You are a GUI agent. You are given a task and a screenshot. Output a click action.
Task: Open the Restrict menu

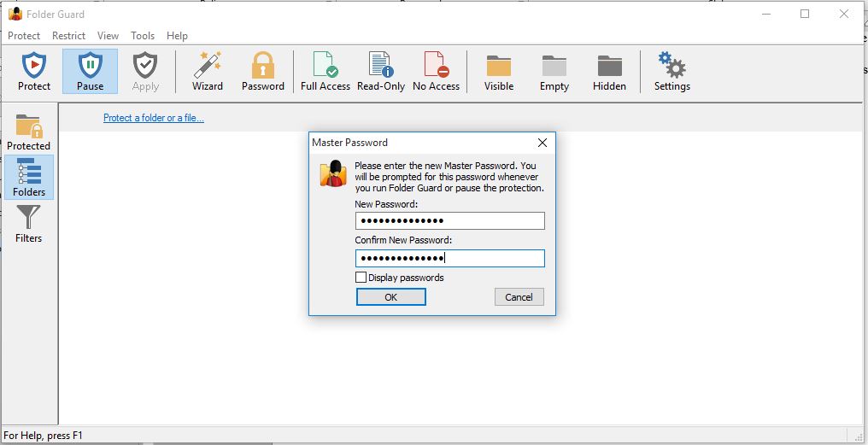point(68,35)
